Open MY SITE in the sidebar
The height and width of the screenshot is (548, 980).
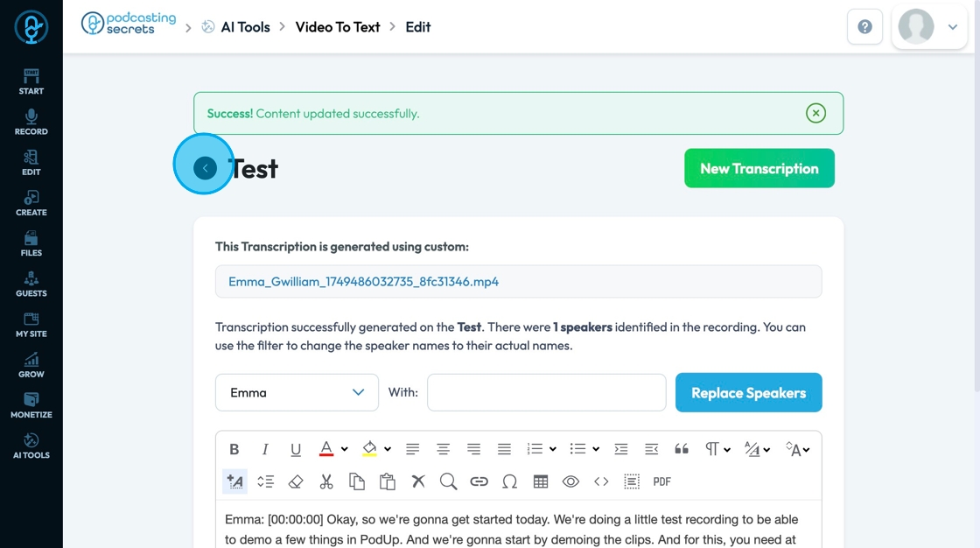pos(31,326)
